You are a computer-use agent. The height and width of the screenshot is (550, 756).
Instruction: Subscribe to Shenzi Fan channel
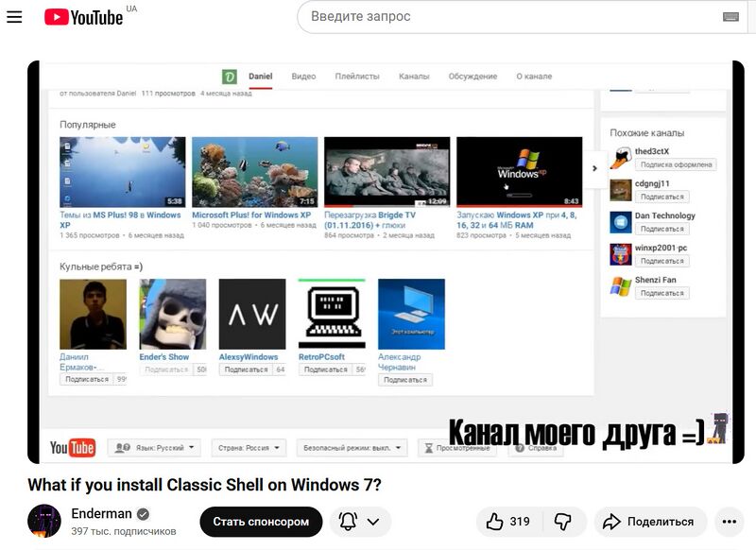click(662, 293)
